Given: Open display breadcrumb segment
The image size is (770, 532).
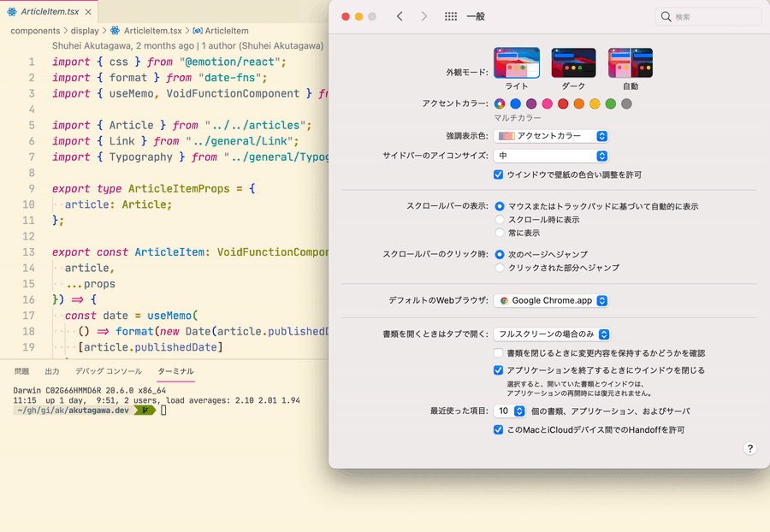Looking at the screenshot, I should pyautogui.click(x=85, y=31).
